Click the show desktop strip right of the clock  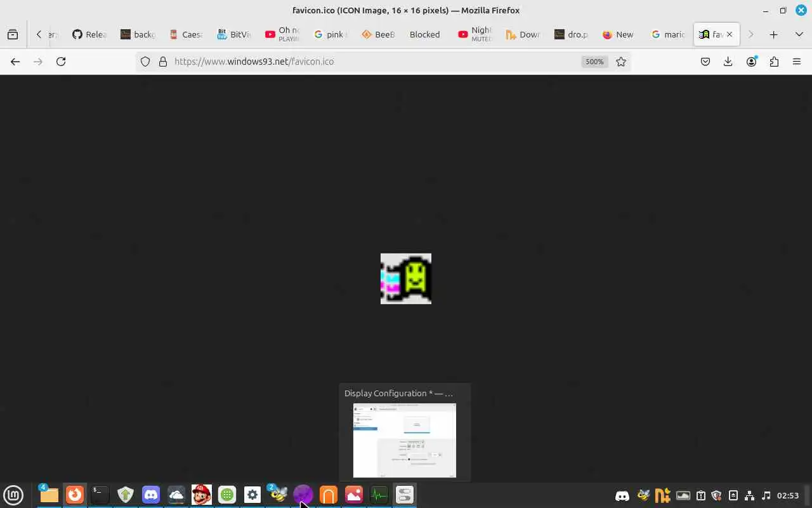[808, 495]
